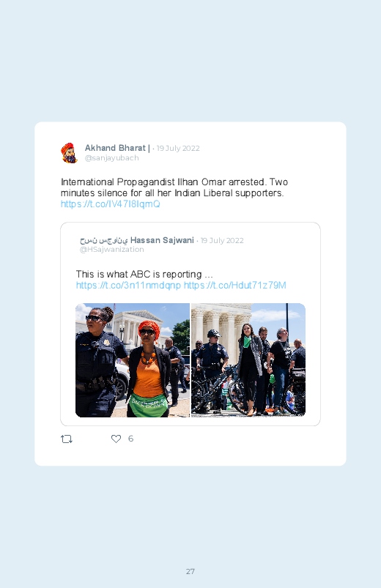The width and height of the screenshot is (381, 588).
Task: Follow link t.co/Hdut71z79M
Action: (235, 286)
